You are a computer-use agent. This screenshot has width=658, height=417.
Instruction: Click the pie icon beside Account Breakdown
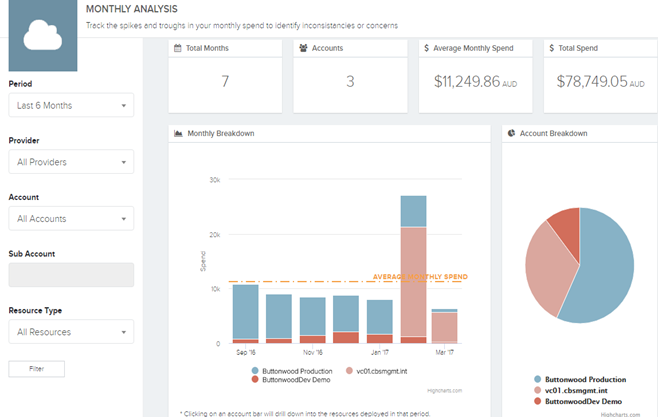coord(511,133)
